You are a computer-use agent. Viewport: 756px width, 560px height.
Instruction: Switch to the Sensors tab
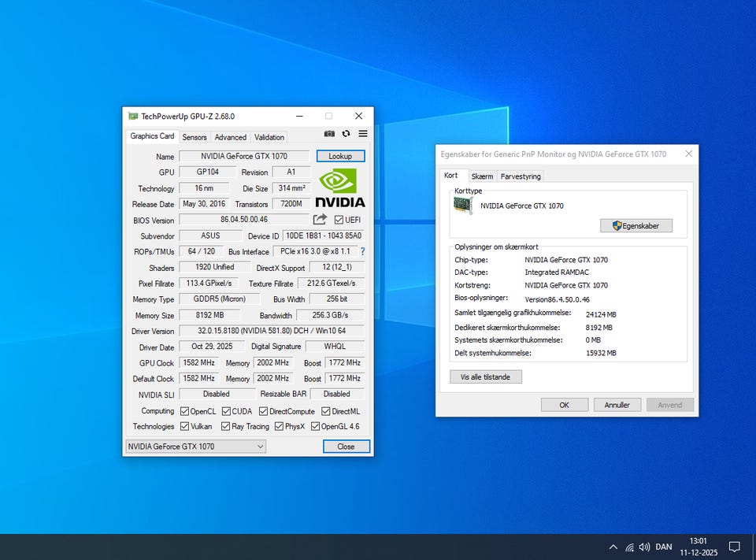click(x=195, y=137)
